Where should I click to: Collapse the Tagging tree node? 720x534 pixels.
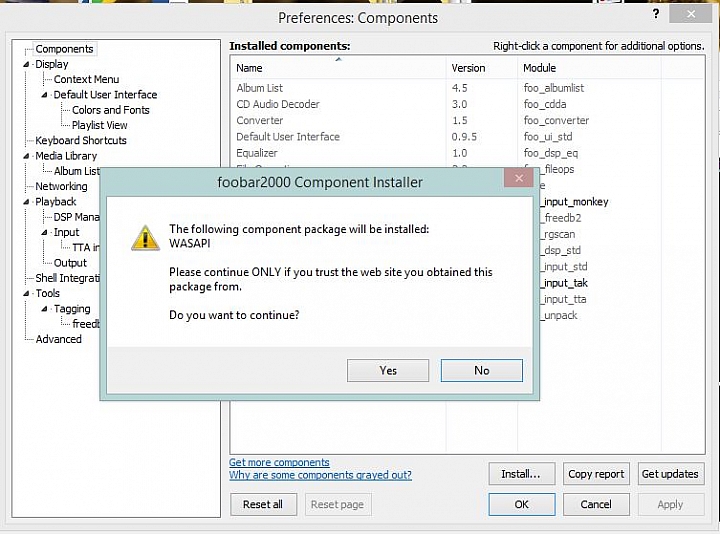(x=44, y=309)
